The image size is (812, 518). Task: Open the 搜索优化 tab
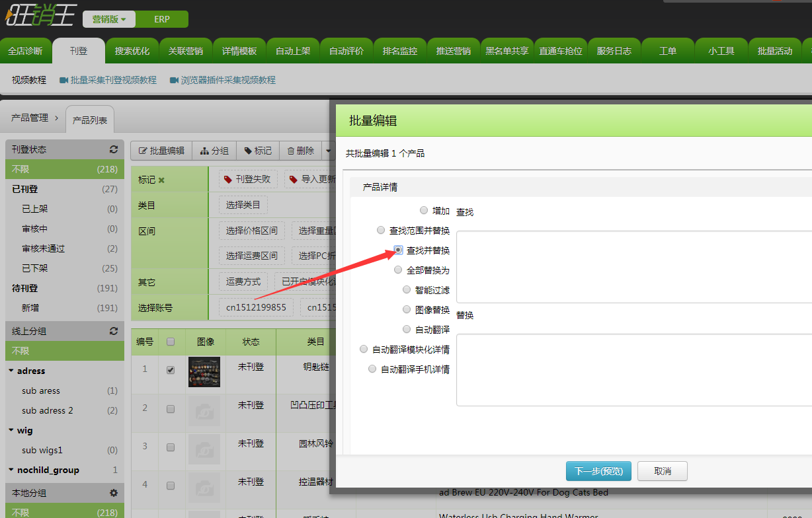point(132,51)
